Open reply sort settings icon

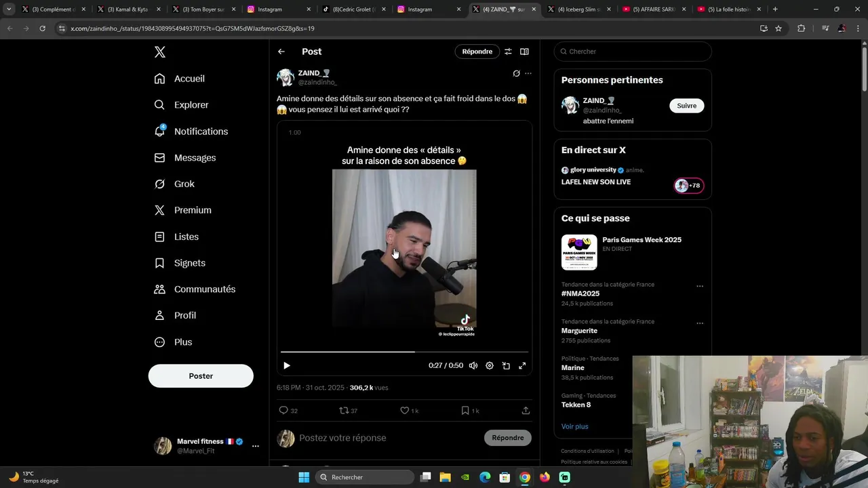tap(508, 52)
